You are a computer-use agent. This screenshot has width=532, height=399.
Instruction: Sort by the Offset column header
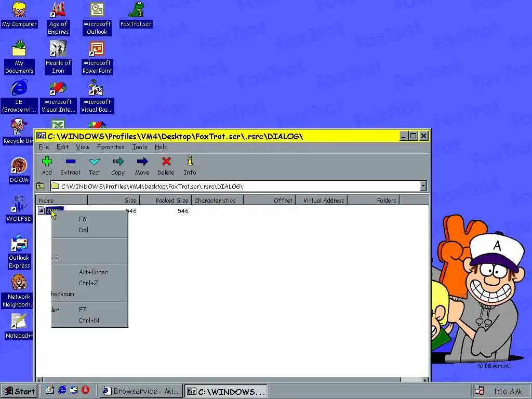[x=270, y=200]
